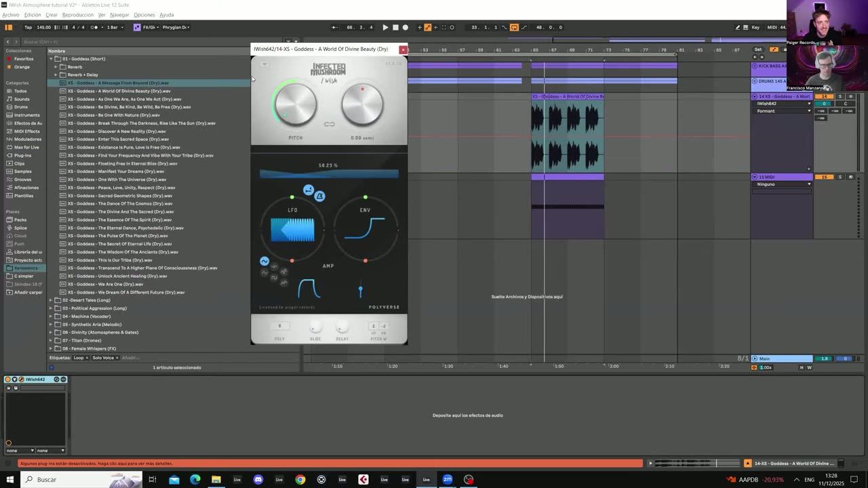Open the Samples browser category
Viewport: 868px width, 488px height.
pos(22,171)
